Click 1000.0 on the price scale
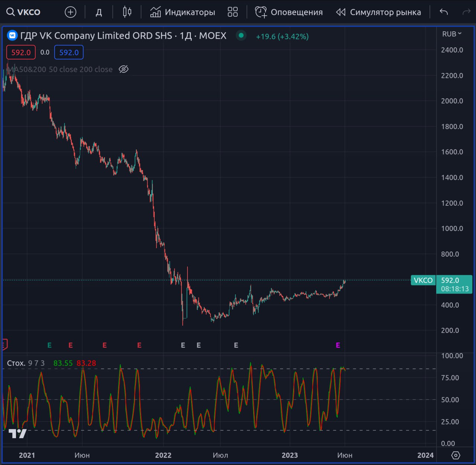 452,228
